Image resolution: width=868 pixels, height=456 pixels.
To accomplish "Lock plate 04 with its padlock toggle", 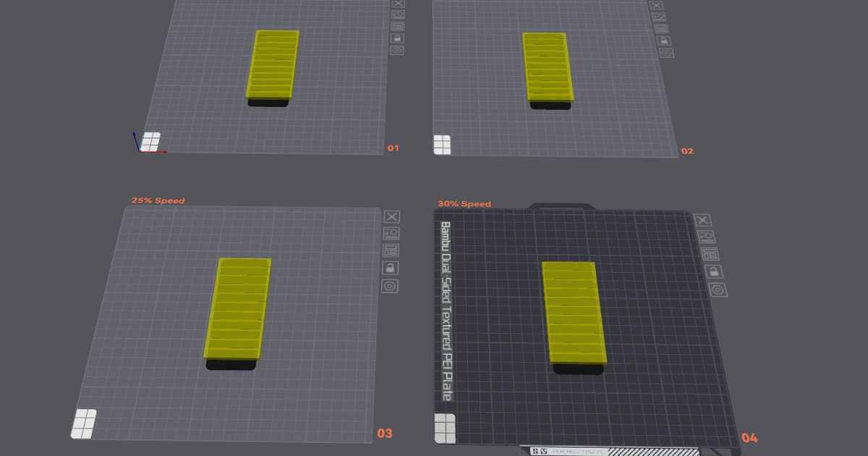I will click(x=715, y=272).
